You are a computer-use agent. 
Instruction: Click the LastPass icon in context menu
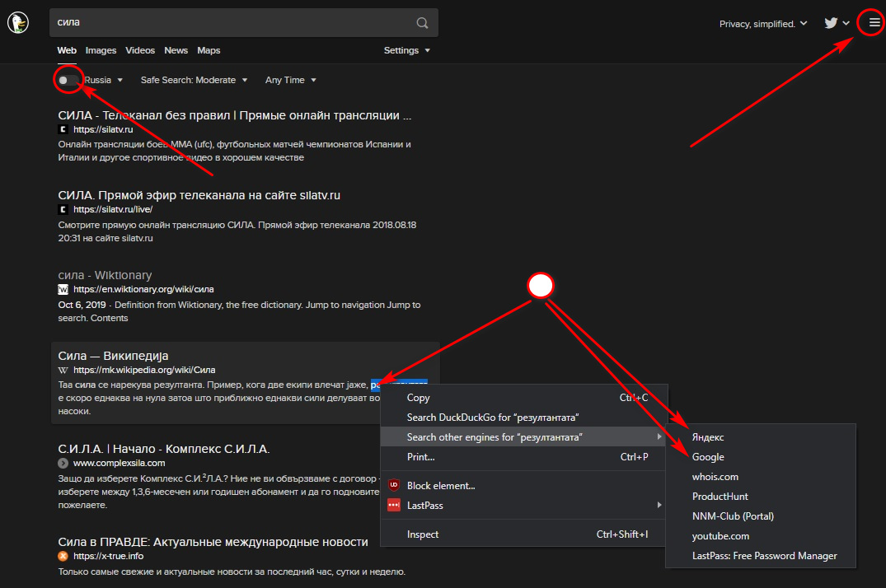(393, 505)
